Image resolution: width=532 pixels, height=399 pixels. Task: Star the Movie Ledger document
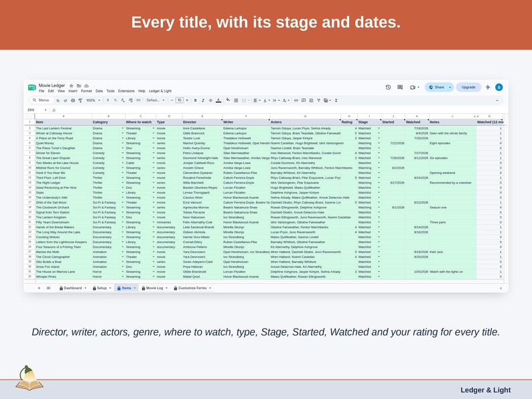(71, 86)
